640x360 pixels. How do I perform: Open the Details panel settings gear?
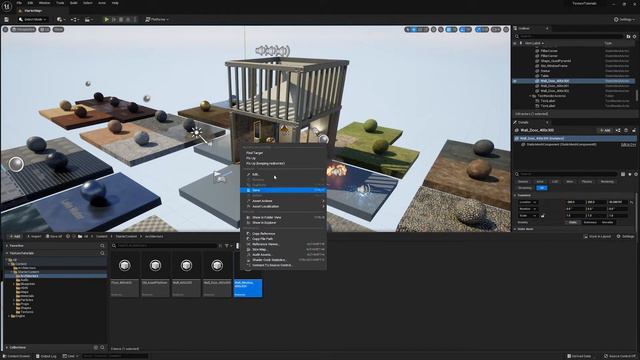[636, 174]
